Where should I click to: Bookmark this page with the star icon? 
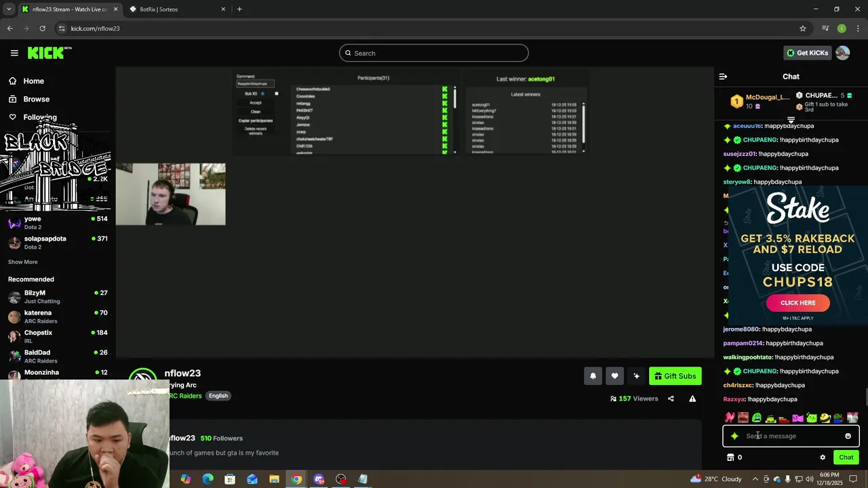point(803,28)
